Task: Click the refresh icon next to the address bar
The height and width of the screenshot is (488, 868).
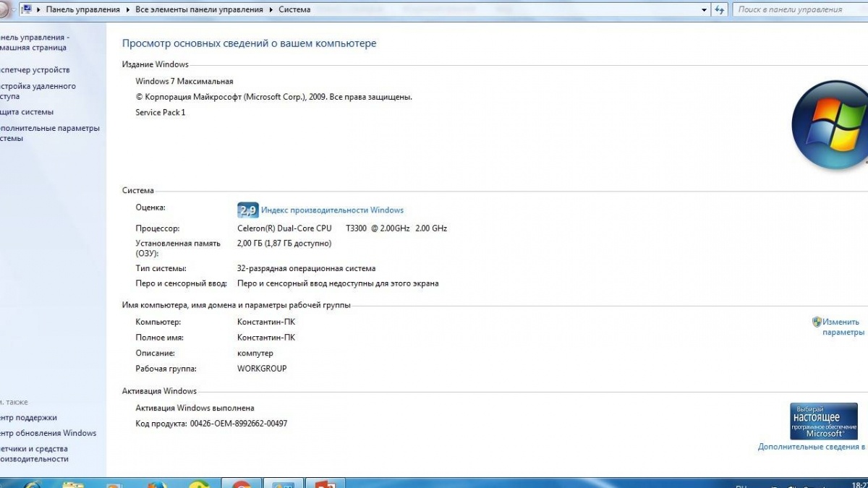Action: coord(720,9)
